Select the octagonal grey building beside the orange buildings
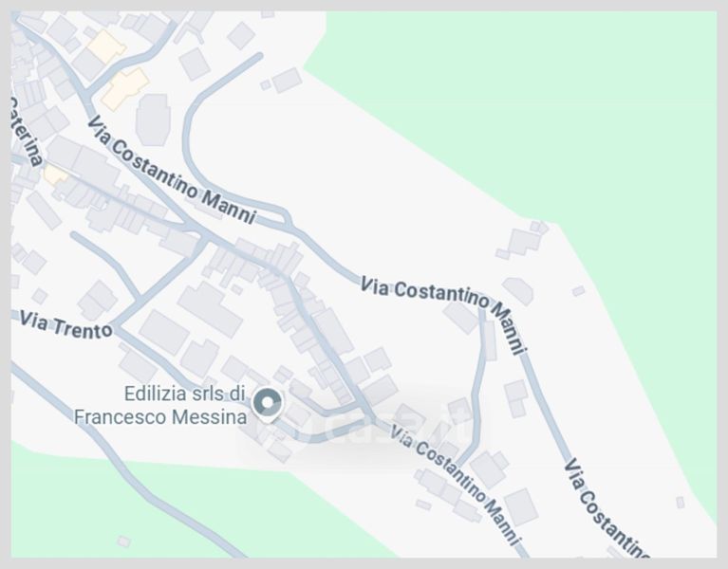The image size is (728, 569). click(152, 119)
